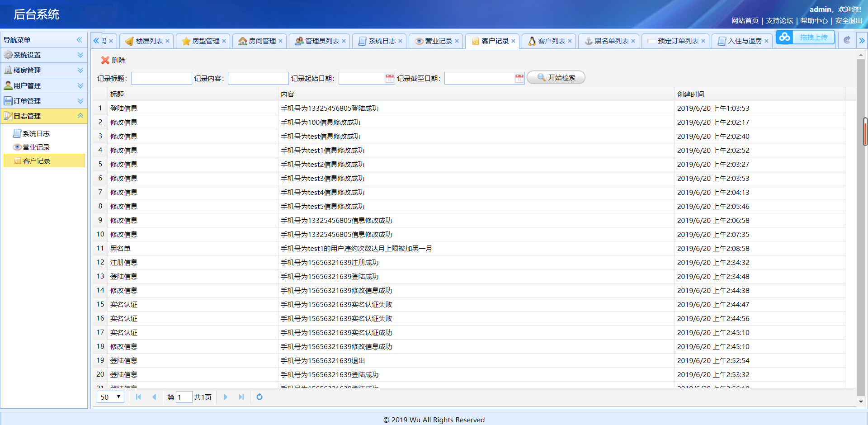Image resolution: width=868 pixels, height=425 pixels.
Task: Click the cloud 拖拽上传 upload button
Action: (805, 37)
